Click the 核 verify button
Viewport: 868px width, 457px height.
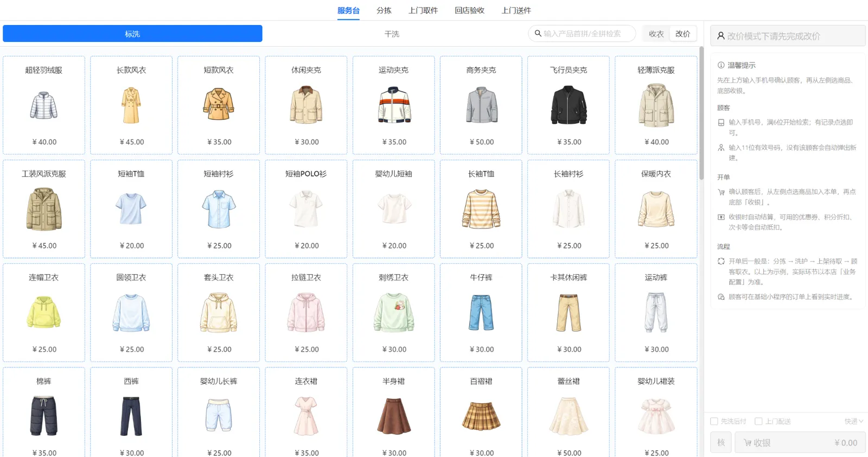[721, 443]
